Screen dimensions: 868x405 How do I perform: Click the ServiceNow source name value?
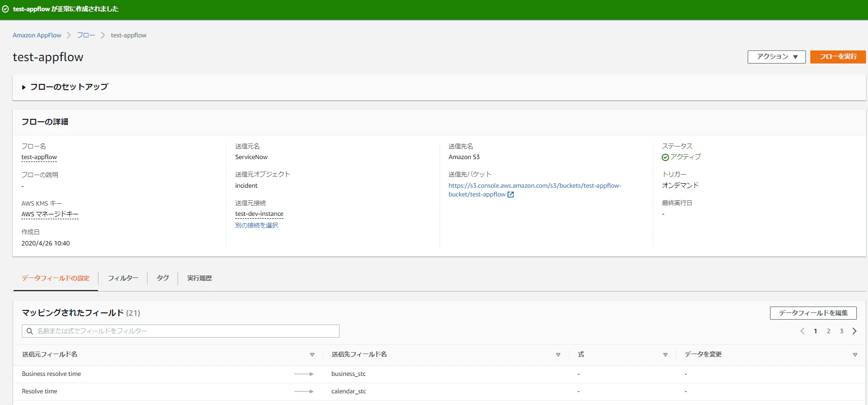click(x=251, y=157)
